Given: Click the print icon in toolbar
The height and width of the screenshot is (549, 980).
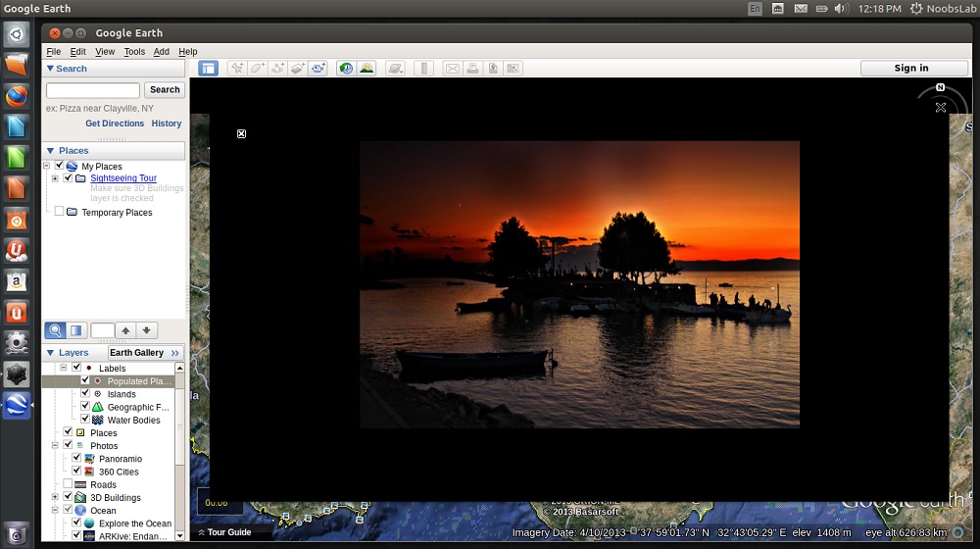Looking at the screenshot, I should pos(472,69).
